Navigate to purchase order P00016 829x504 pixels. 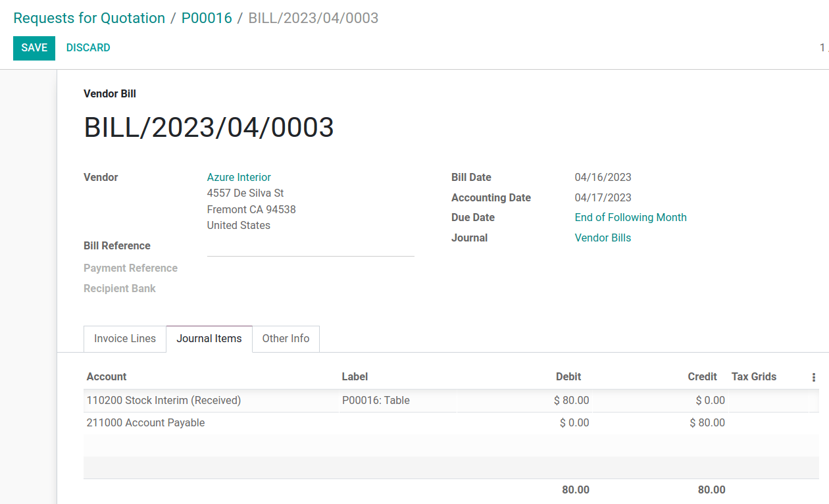pos(207,18)
